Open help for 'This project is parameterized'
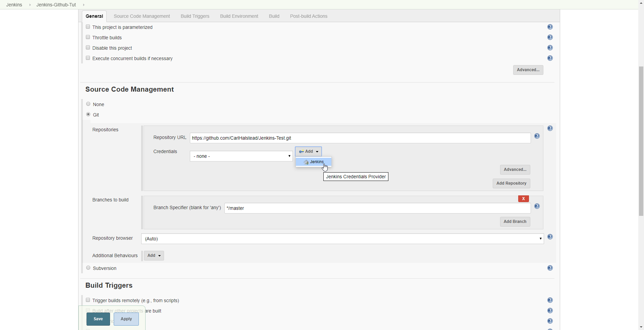Screen dimensions: 644x330 click(550, 27)
